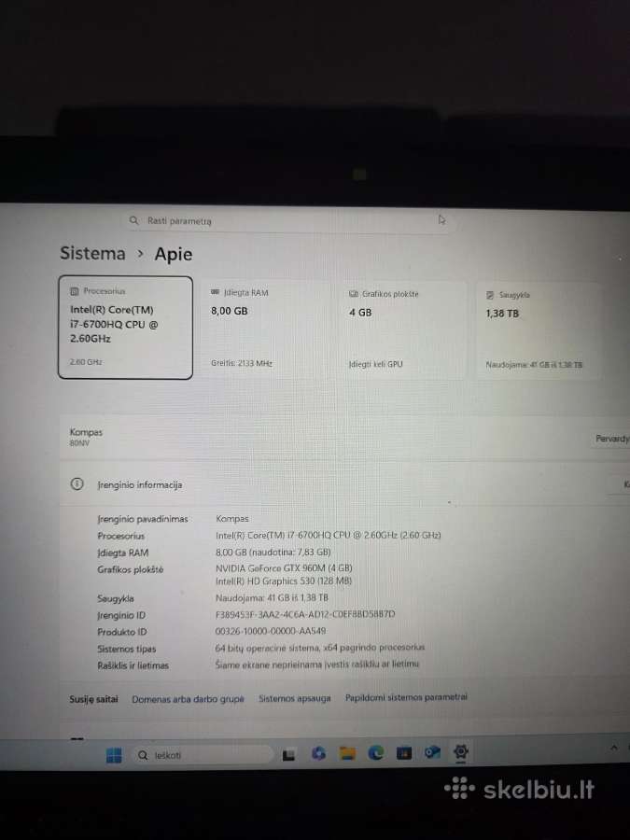Click the search magnifier in settings

point(133,220)
